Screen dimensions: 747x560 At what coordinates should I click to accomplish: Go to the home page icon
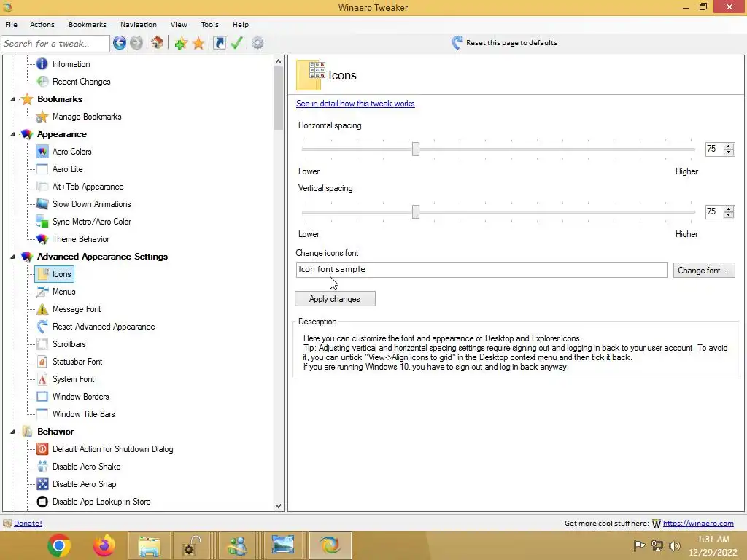[158, 43]
